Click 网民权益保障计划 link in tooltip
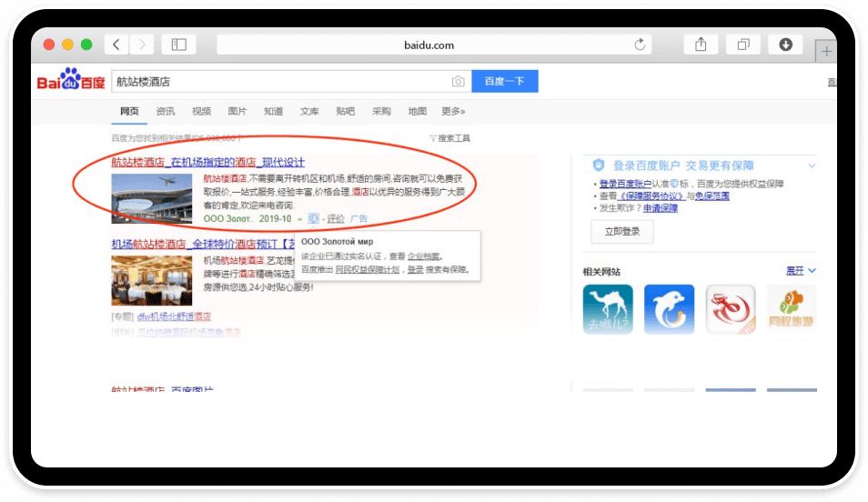Image resolution: width=868 pixels, height=502 pixels. [368, 269]
